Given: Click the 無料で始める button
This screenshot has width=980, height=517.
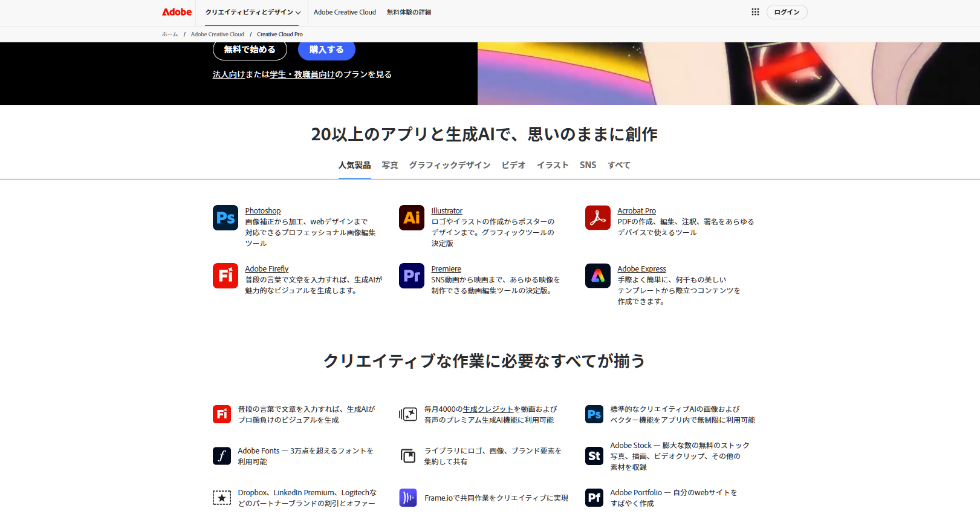Looking at the screenshot, I should 250,50.
